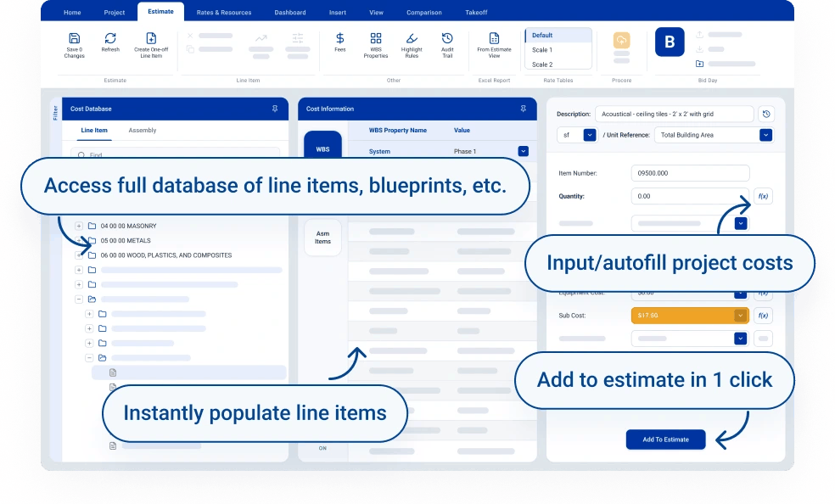The width and height of the screenshot is (835, 504).
Task: Open the Home tab
Action: tap(72, 12)
